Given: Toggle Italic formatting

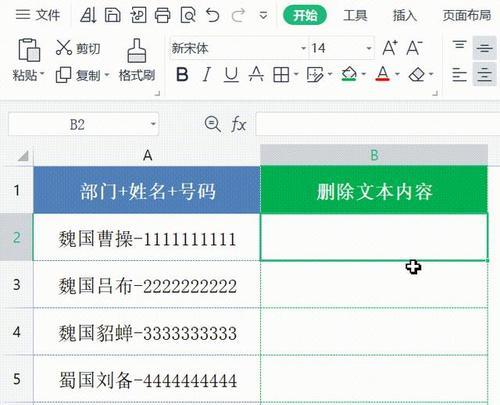Looking at the screenshot, I should point(207,74).
